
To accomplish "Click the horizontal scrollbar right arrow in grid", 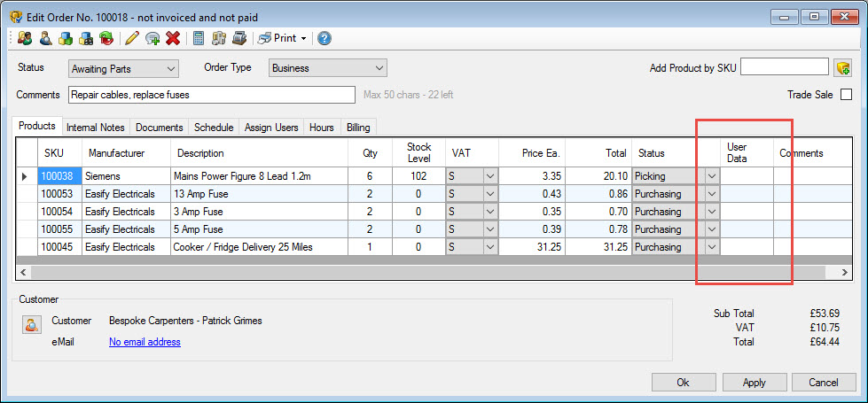I will tap(845, 272).
